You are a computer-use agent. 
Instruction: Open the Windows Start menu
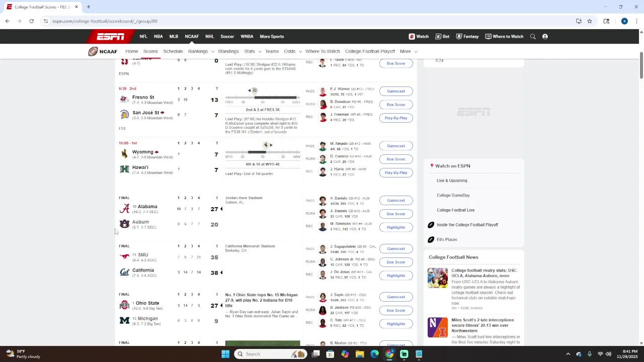[225, 354]
